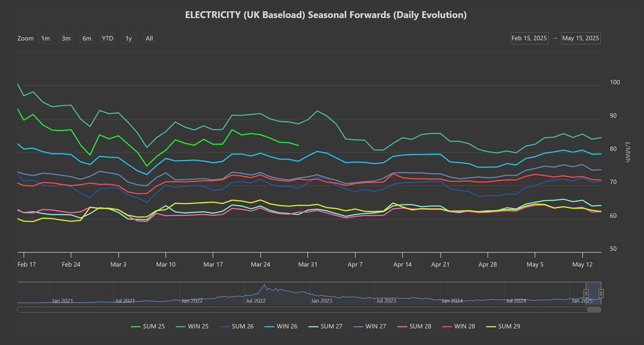Image resolution: width=644 pixels, height=345 pixels.
Task: Click the 100 y-axis label
Action: pos(615,82)
